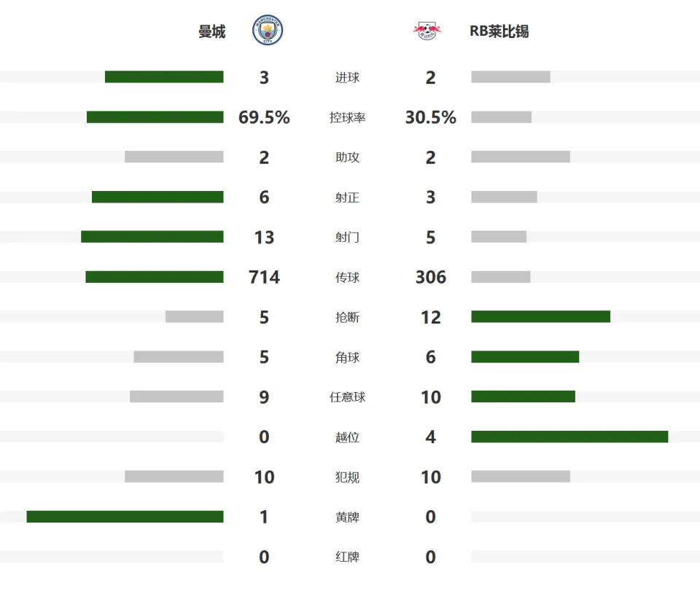Click the 犯规 fouls label
This screenshot has height=594, width=700.
tap(347, 477)
